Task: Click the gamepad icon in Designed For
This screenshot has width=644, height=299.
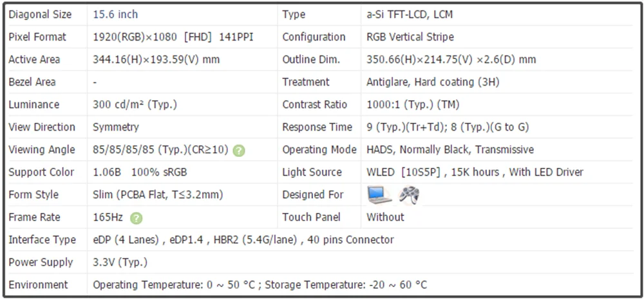Action: pyautogui.click(x=409, y=194)
